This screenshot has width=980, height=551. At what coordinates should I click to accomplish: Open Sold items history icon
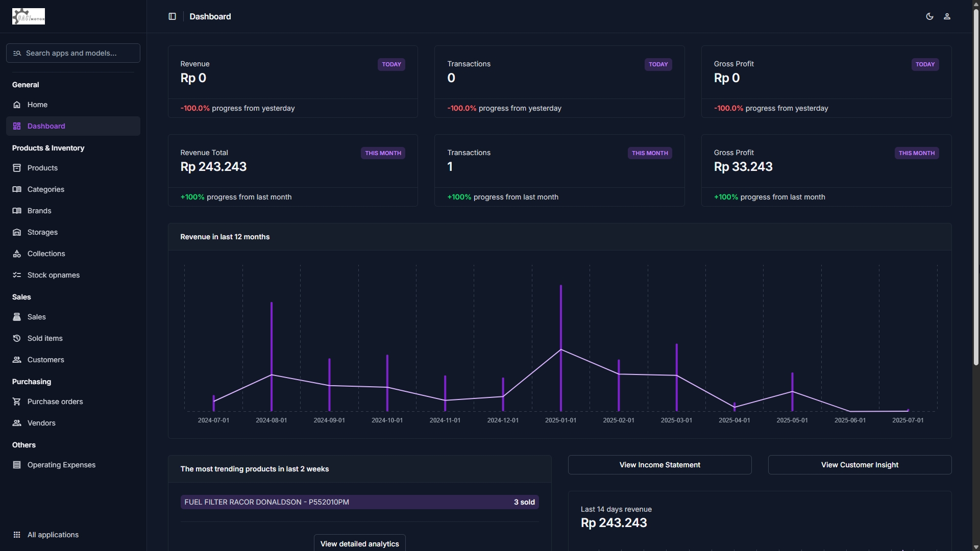click(17, 338)
